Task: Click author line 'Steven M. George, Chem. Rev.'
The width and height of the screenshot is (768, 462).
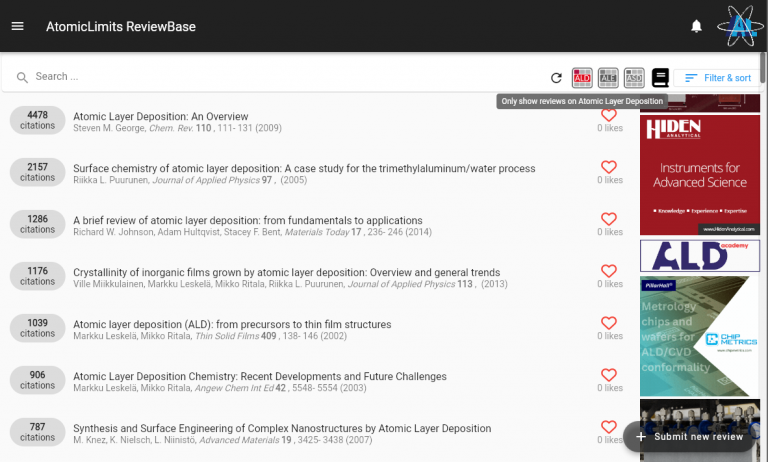Action: [177, 128]
